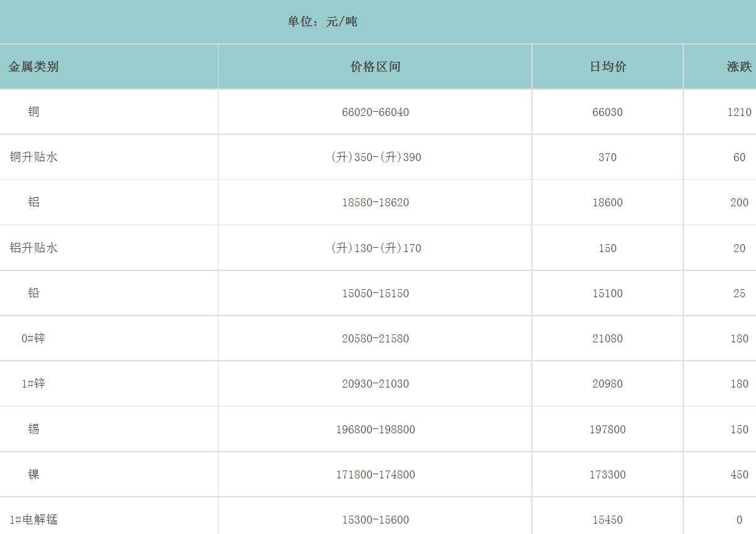Click copper price range 66020-66040
Screen dimensions: 756x534
pos(375,112)
